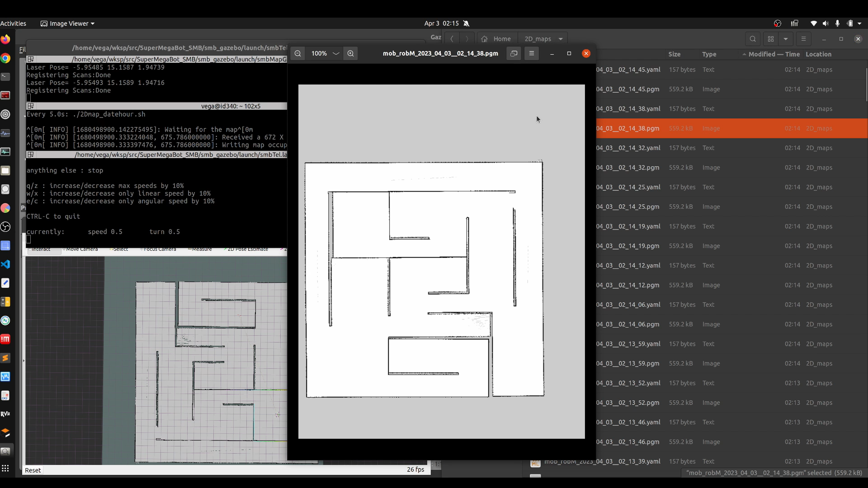Open the Image Viewer app menu
Viewport: 868px width, 488px height.
point(68,23)
